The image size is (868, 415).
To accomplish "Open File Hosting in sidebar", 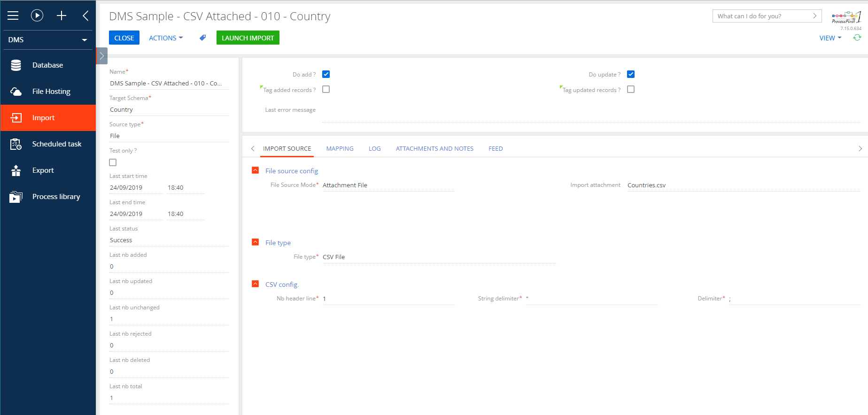I will 48,92.
